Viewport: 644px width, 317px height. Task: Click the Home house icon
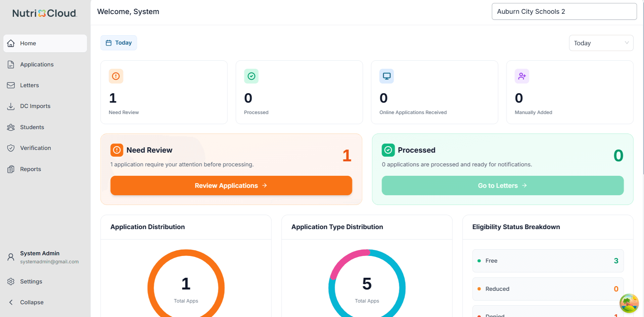[11, 43]
